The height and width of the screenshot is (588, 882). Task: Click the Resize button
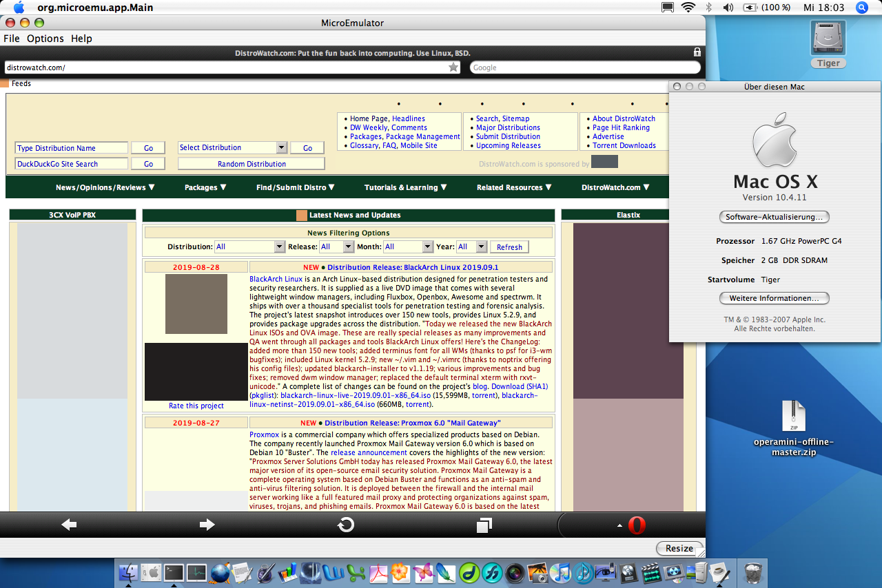pyautogui.click(x=679, y=548)
